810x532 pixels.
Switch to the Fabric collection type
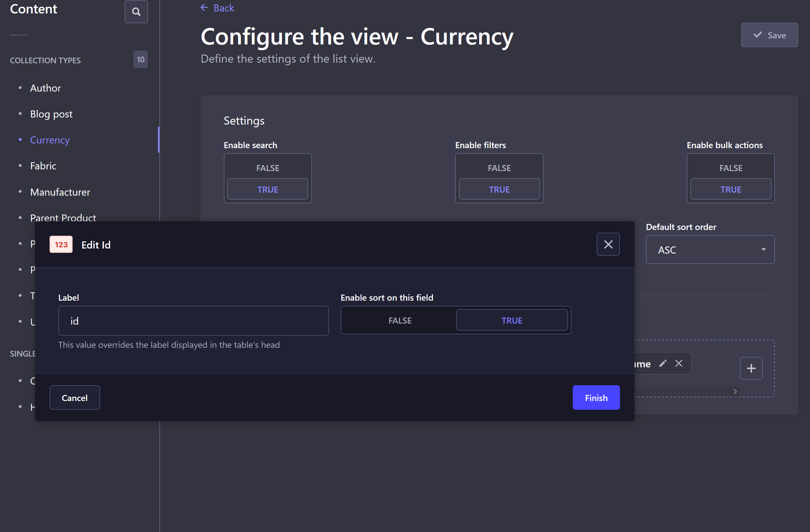43,166
